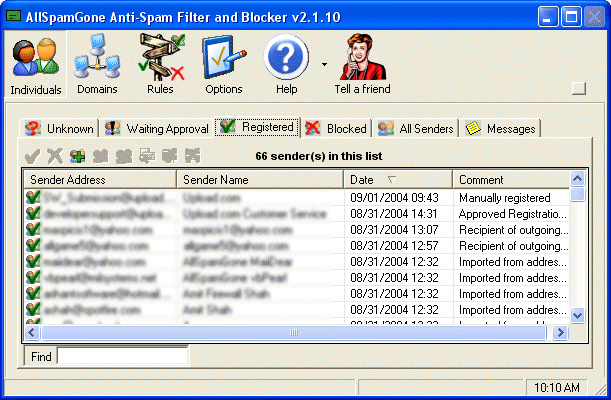Viewport: 611px width, 400px height.
Task: Click the vertical scrollbar thumb
Action: click(x=577, y=194)
